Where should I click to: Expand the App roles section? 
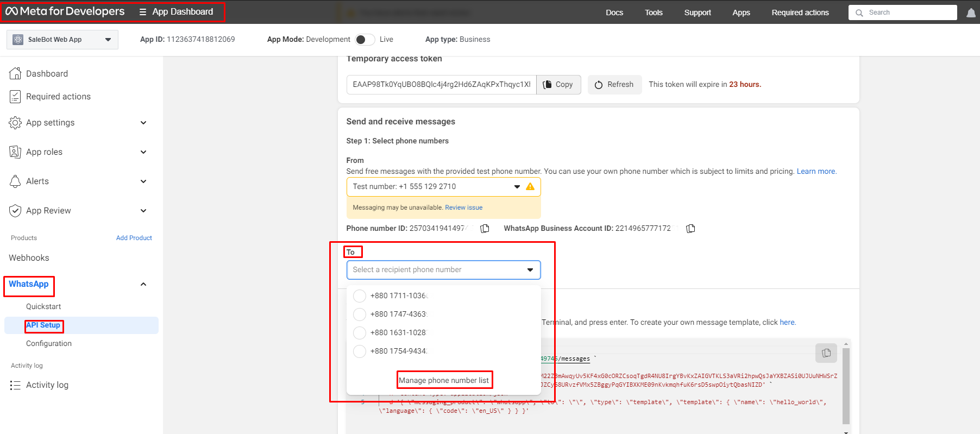click(143, 152)
